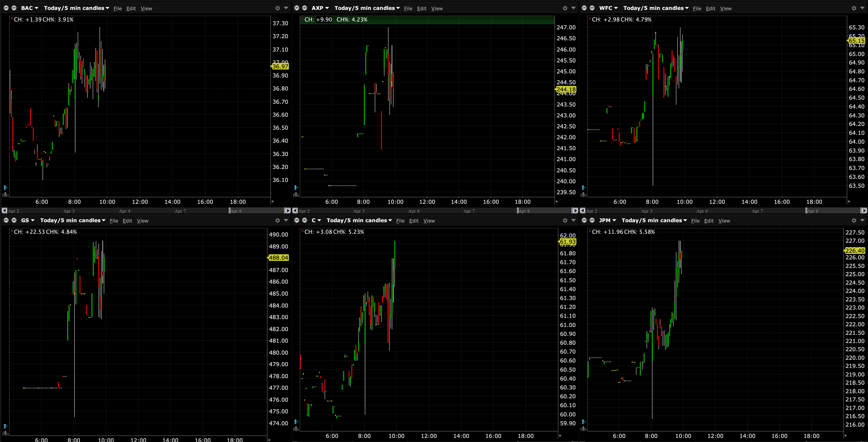Open the View menu on C chart
This screenshot has height=442, width=868.
[x=429, y=221]
